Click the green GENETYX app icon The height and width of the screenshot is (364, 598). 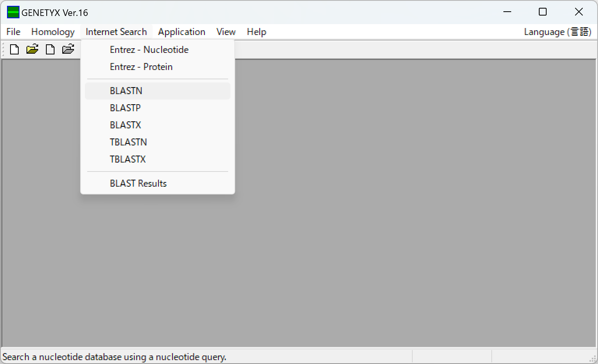pos(13,12)
